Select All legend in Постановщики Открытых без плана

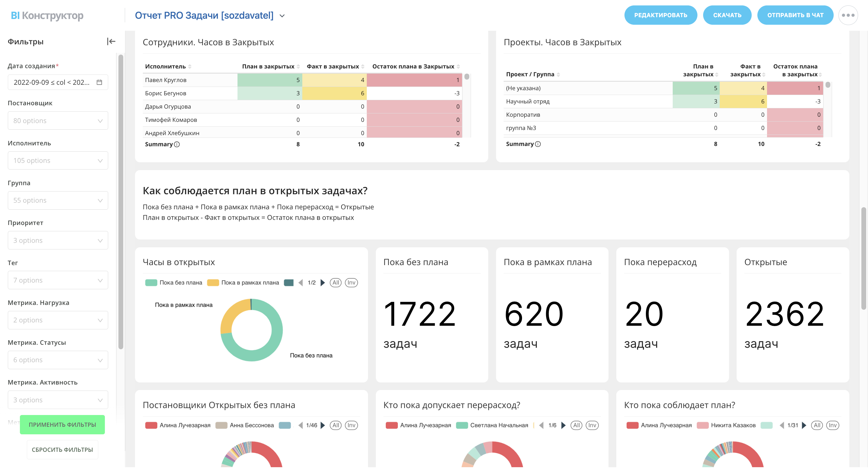(x=336, y=425)
